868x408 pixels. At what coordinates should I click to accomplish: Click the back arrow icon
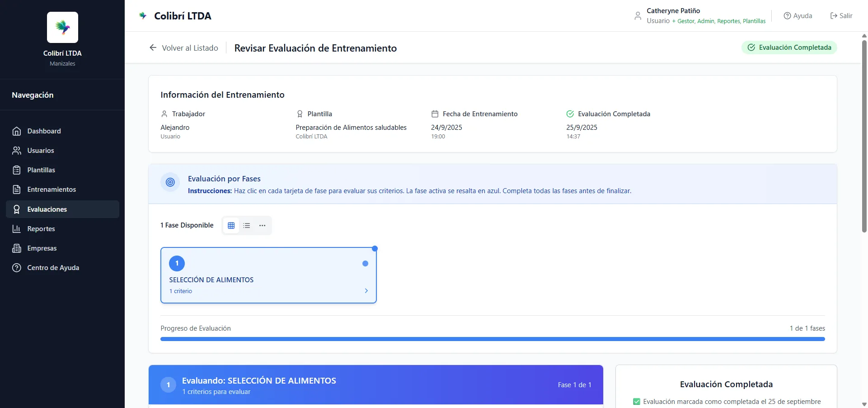coord(153,47)
